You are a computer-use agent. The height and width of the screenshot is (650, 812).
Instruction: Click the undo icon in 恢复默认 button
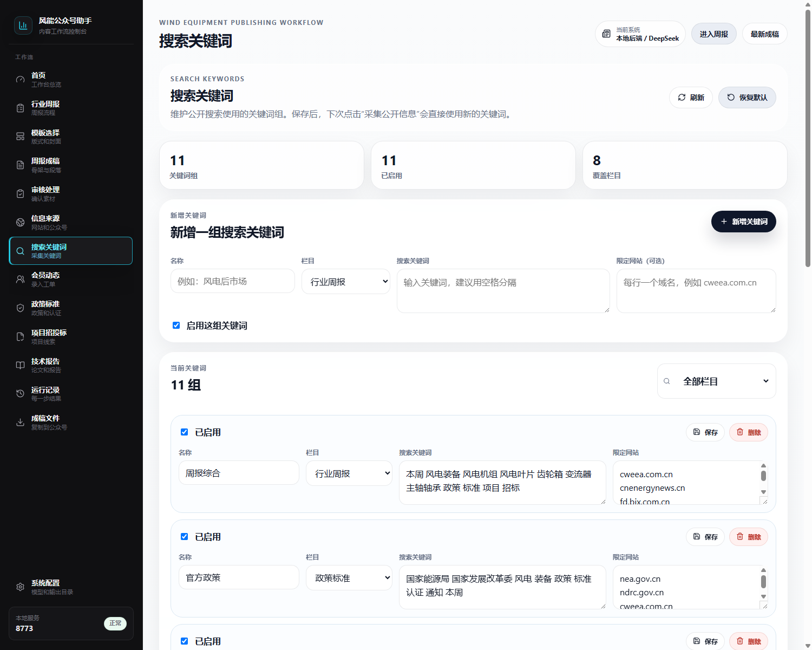click(731, 97)
